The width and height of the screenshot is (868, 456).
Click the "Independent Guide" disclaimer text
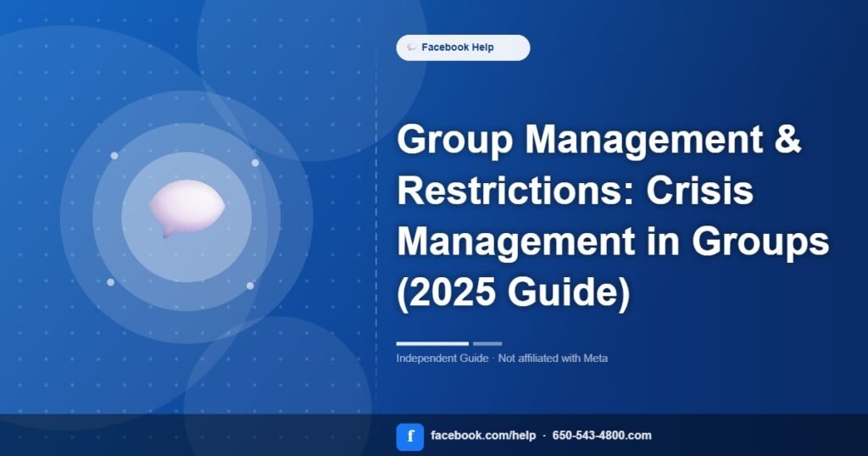(441, 359)
